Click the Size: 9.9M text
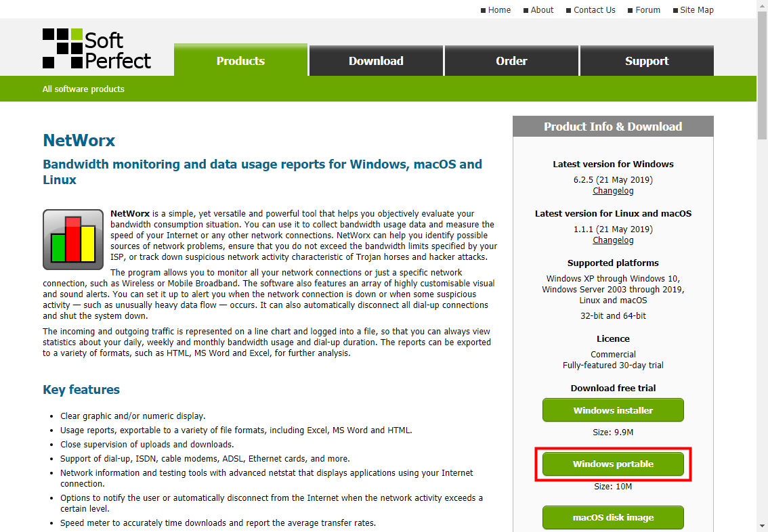This screenshot has width=768, height=532. [x=613, y=432]
